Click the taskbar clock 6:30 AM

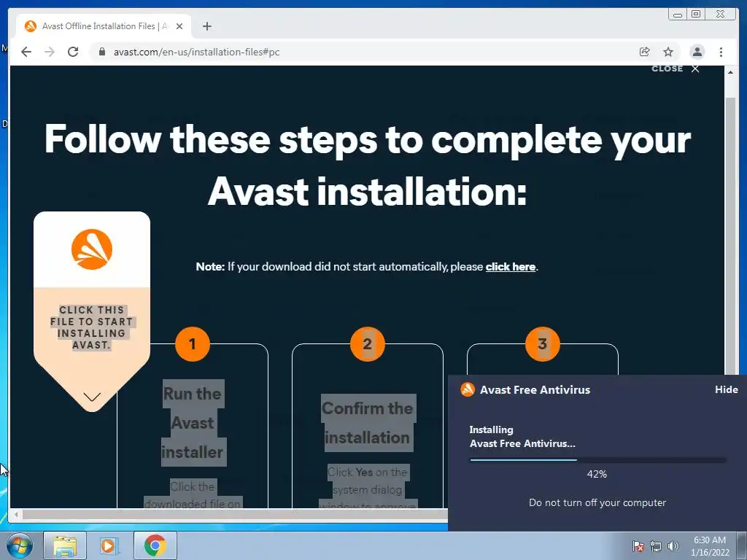pos(709,546)
